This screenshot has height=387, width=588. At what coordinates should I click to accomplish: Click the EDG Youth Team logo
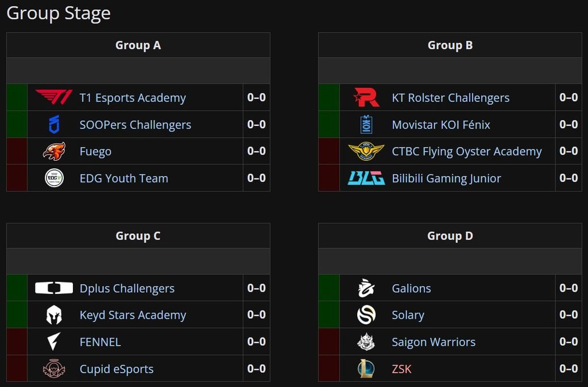pyautogui.click(x=54, y=178)
